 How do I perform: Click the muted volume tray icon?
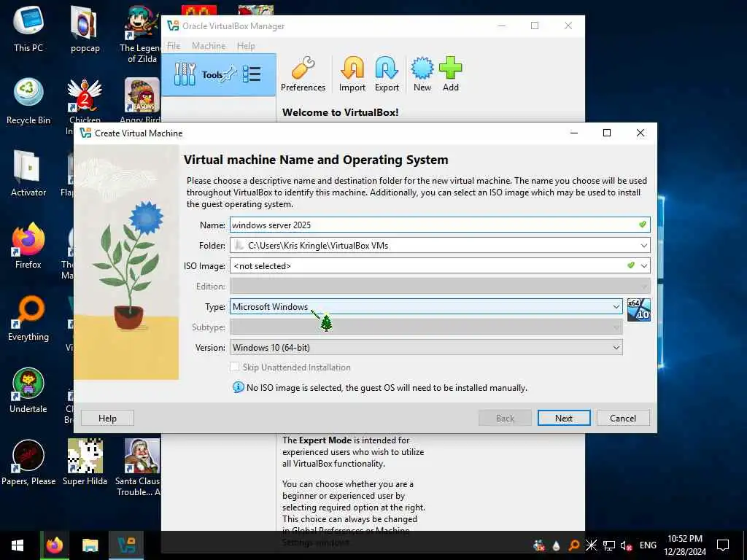(626, 545)
